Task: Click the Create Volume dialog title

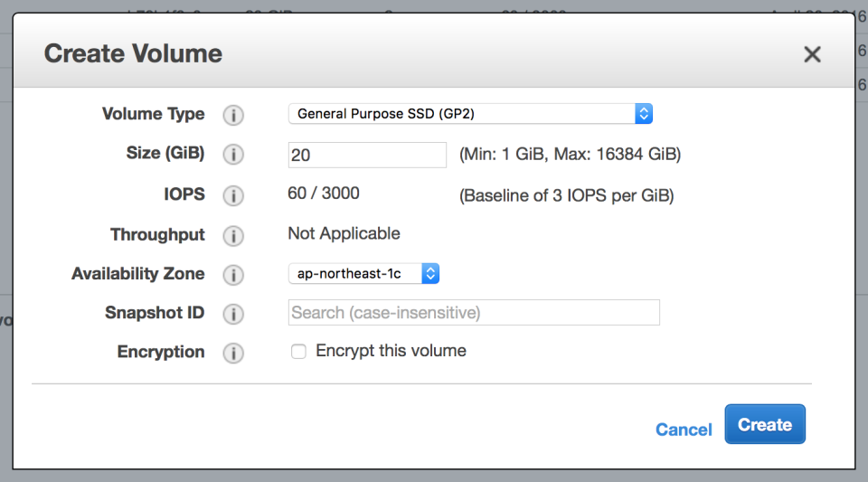Action: [x=133, y=53]
